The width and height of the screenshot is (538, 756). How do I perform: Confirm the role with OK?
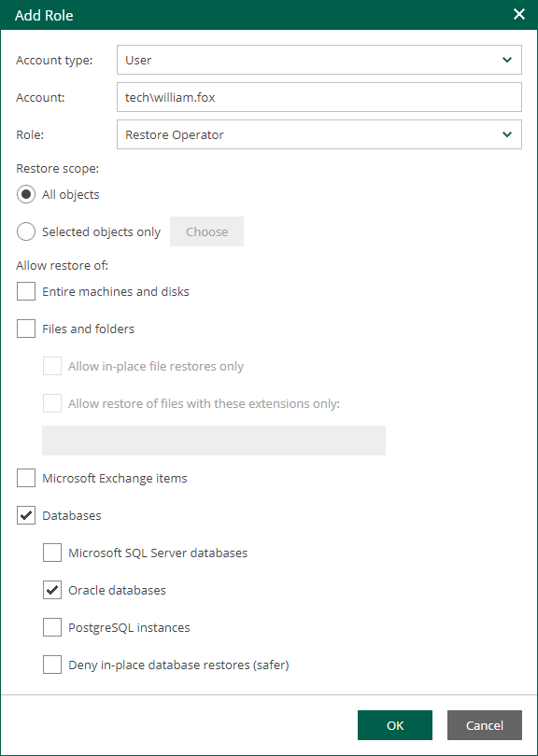pos(394,725)
